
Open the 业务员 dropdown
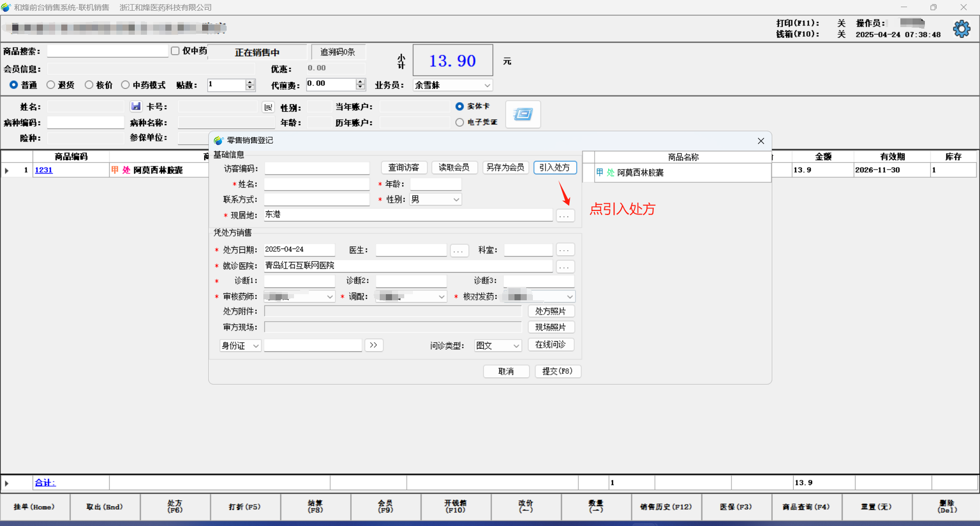[487, 85]
